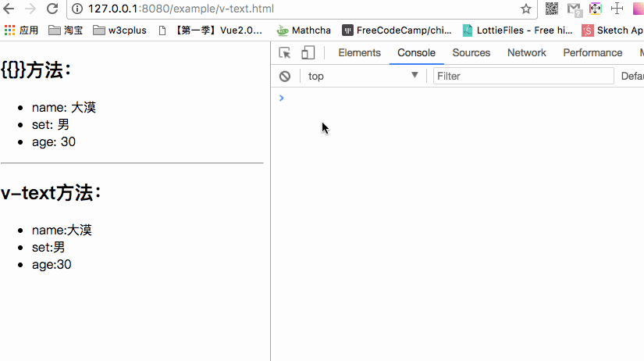
Task: Go back with the browser back arrow
Action: (9, 9)
